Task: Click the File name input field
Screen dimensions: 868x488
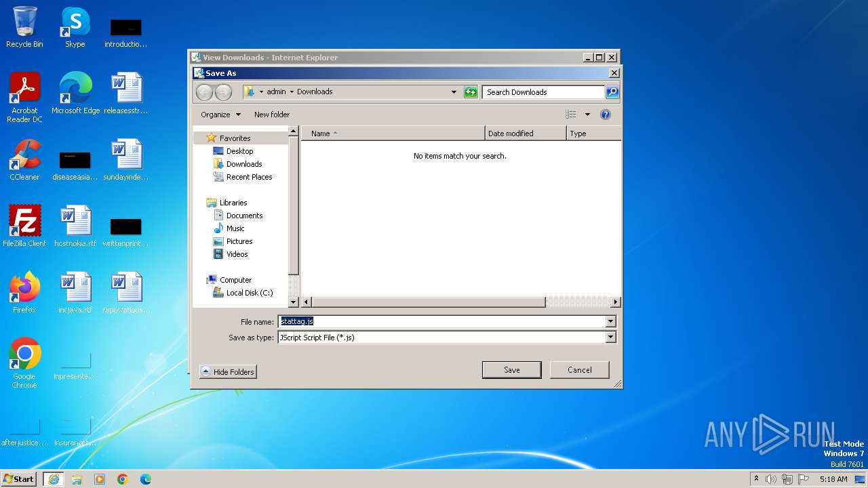Action: click(x=441, y=321)
